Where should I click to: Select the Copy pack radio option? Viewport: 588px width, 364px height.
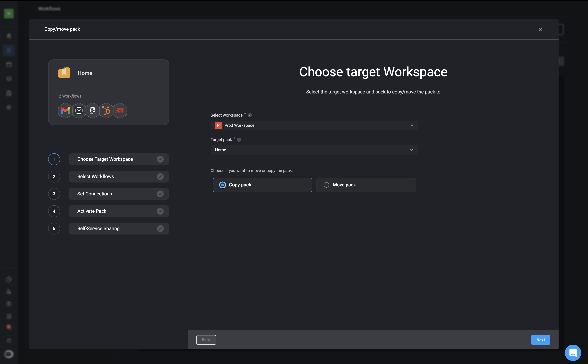[x=222, y=185]
